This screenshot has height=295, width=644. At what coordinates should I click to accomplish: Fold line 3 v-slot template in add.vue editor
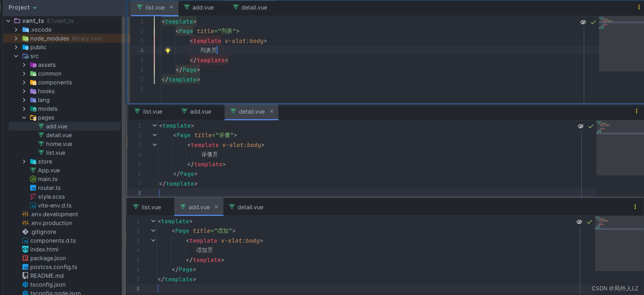pos(153,241)
